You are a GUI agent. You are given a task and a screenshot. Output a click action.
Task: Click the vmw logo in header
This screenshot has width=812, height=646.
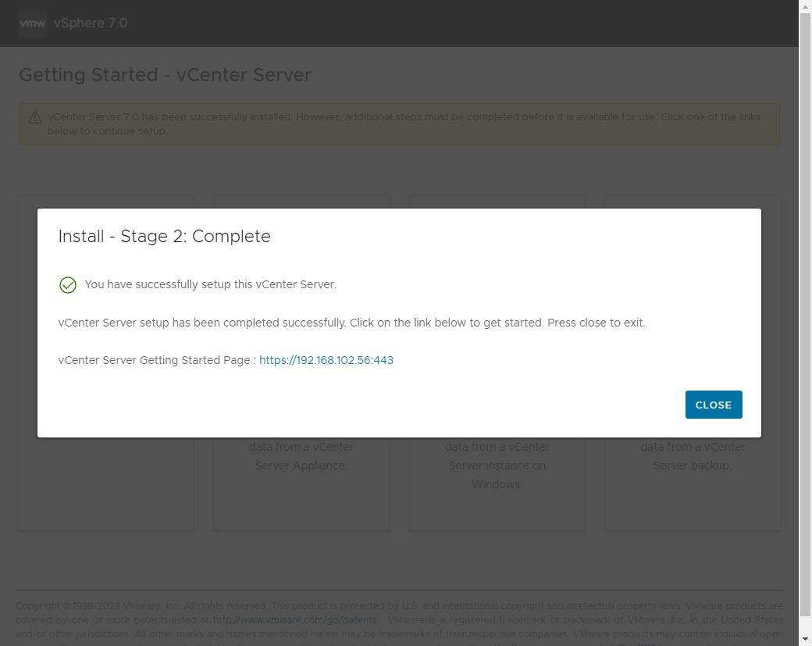click(x=33, y=23)
